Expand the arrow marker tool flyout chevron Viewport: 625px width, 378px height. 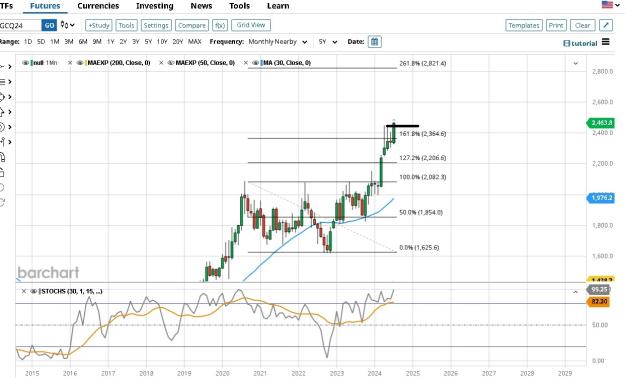click(10, 112)
